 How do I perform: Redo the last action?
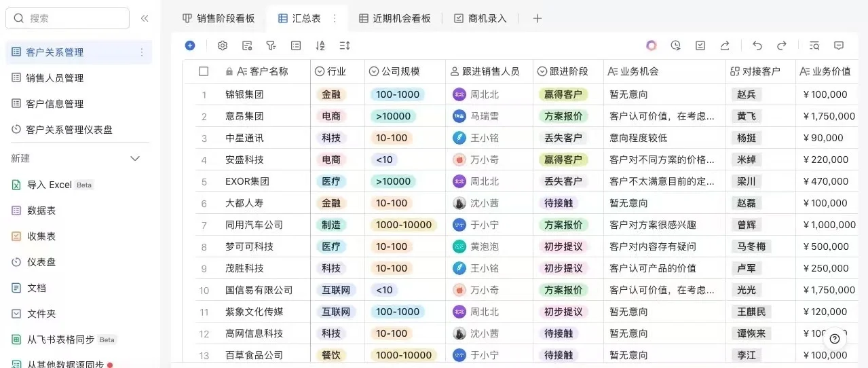(782, 45)
